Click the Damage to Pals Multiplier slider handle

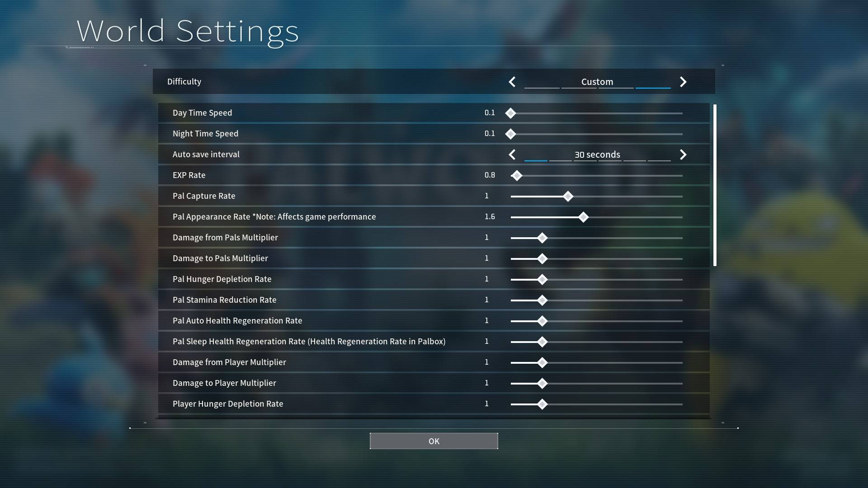coord(542,259)
